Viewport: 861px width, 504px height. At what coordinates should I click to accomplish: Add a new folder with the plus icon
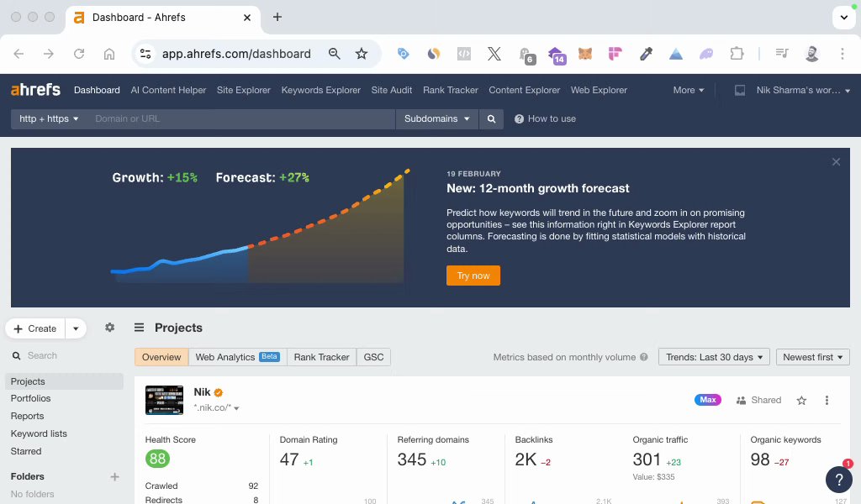114,476
